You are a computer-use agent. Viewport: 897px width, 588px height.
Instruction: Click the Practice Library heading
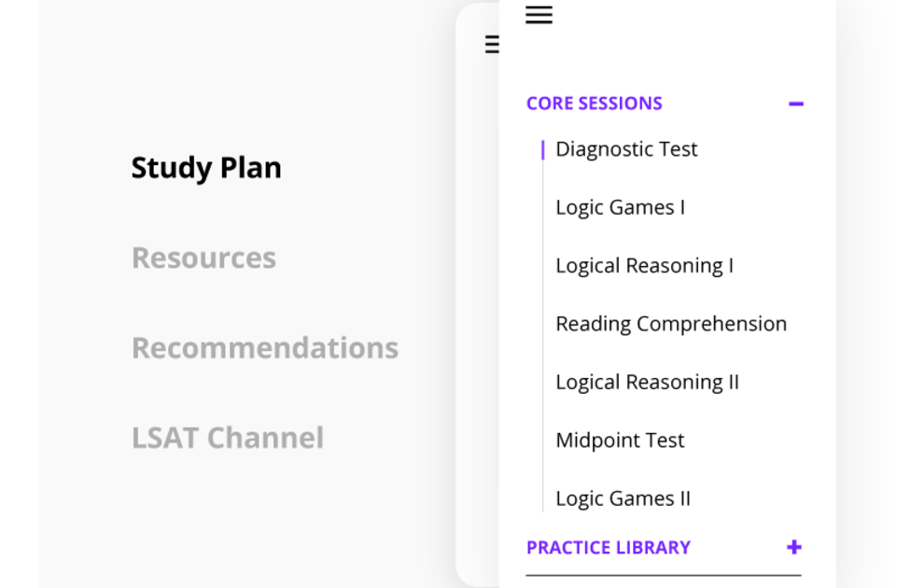[608, 548]
